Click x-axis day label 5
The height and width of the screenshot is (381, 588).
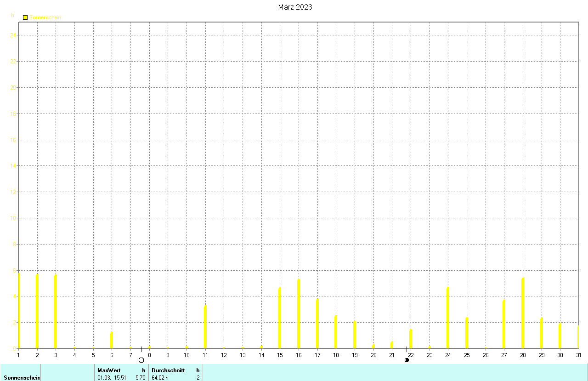click(x=93, y=355)
